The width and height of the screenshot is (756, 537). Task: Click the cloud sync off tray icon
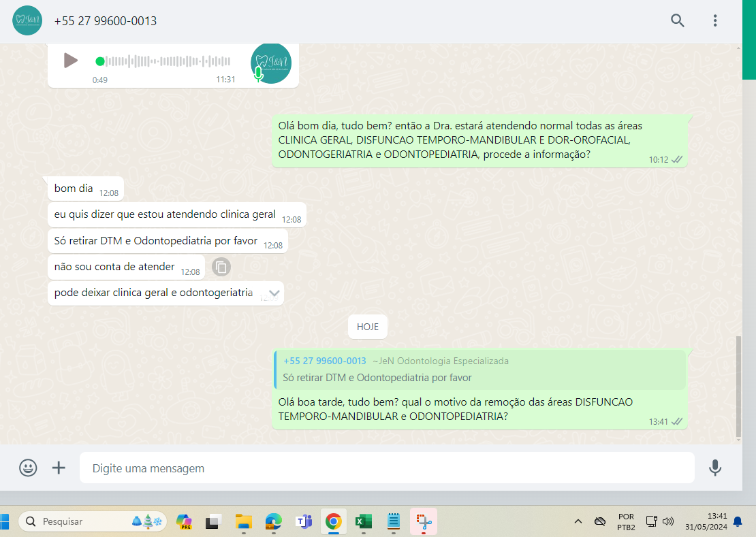tap(600, 521)
